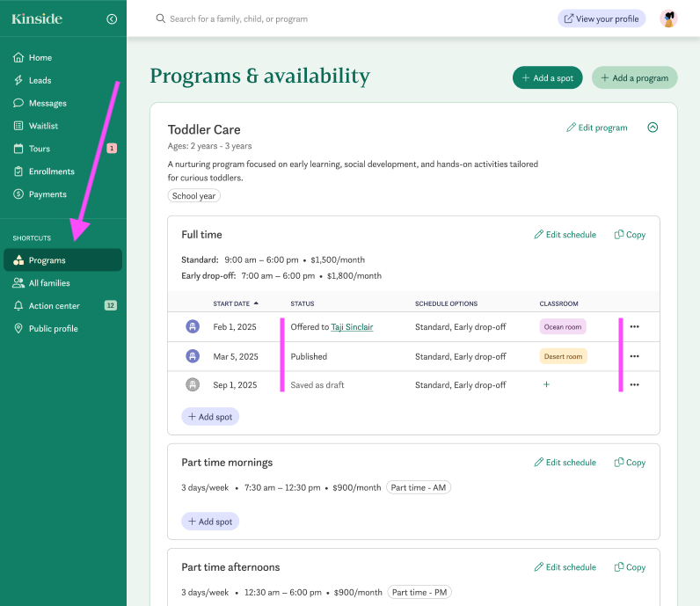Collapse the Toddler Care program section
Image resolution: width=700 pixels, height=606 pixels.
click(653, 128)
